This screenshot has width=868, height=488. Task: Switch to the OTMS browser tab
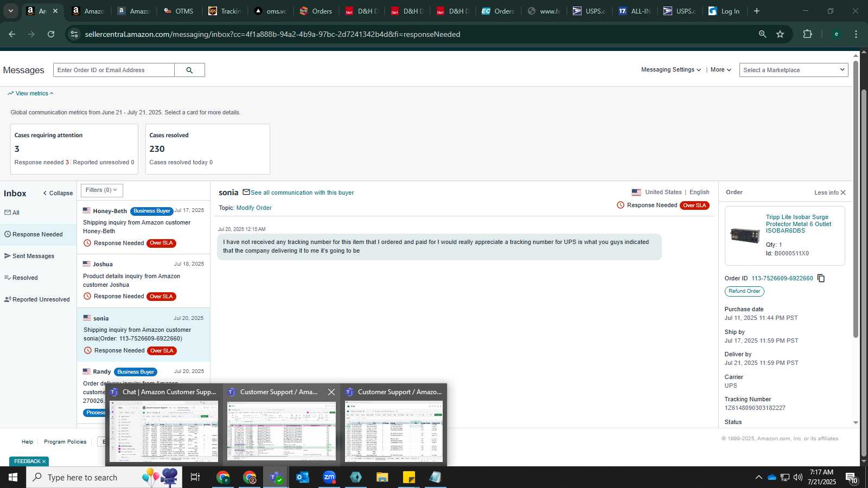[x=178, y=11]
